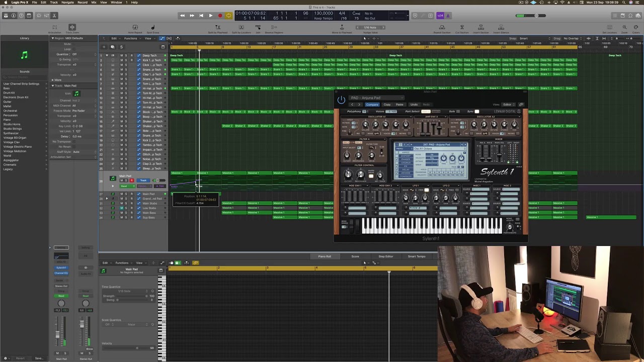Toggle the Loop checkbox in Region inspector
This screenshot has width=644, height=362.
coord(74,49)
